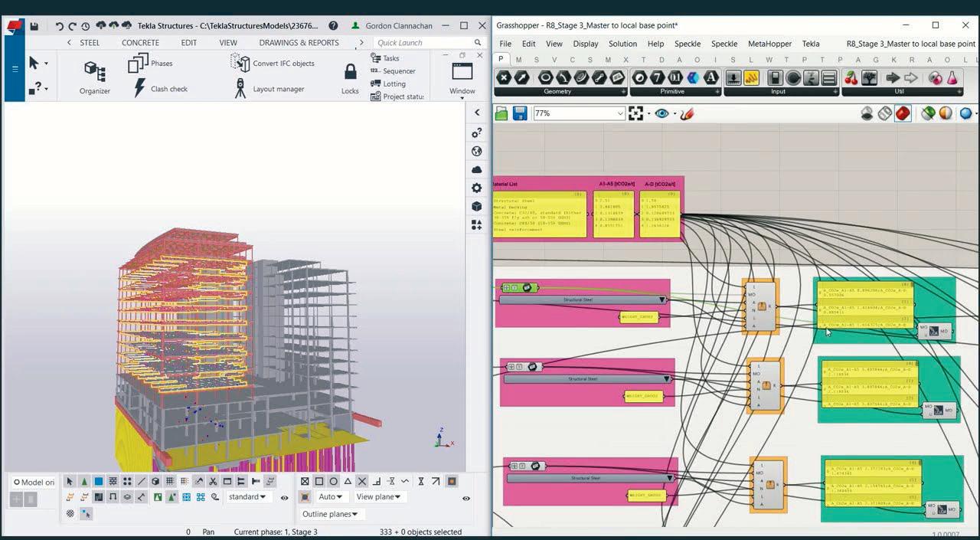Click the Quick Launch search field

tap(430, 43)
